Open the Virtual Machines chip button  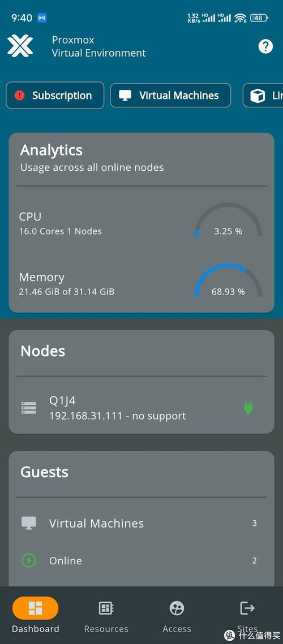pyautogui.click(x=170, y=96)
